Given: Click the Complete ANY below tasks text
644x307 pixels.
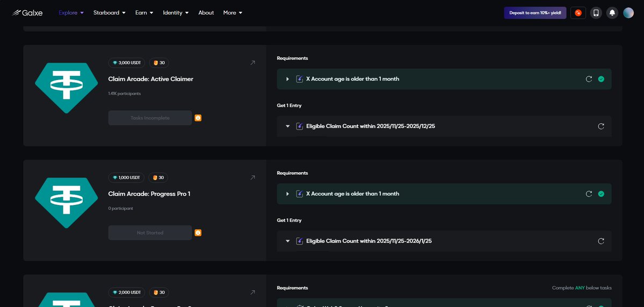Looking at the screenshot, I should click(582, 288).
